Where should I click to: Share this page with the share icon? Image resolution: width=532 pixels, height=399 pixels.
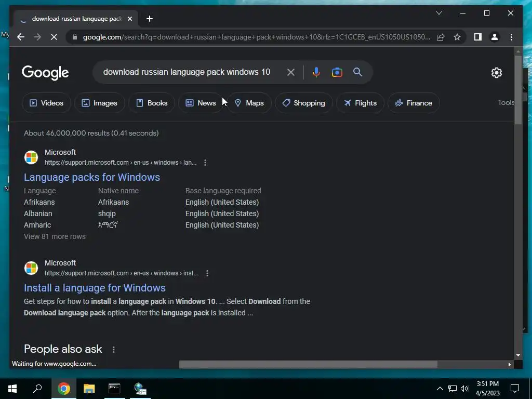point(441,37)
